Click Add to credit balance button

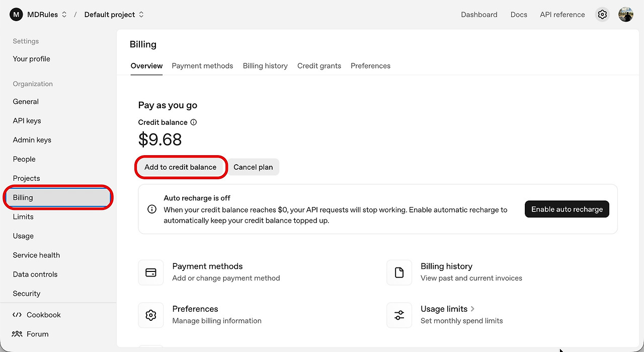click(181, 167)
